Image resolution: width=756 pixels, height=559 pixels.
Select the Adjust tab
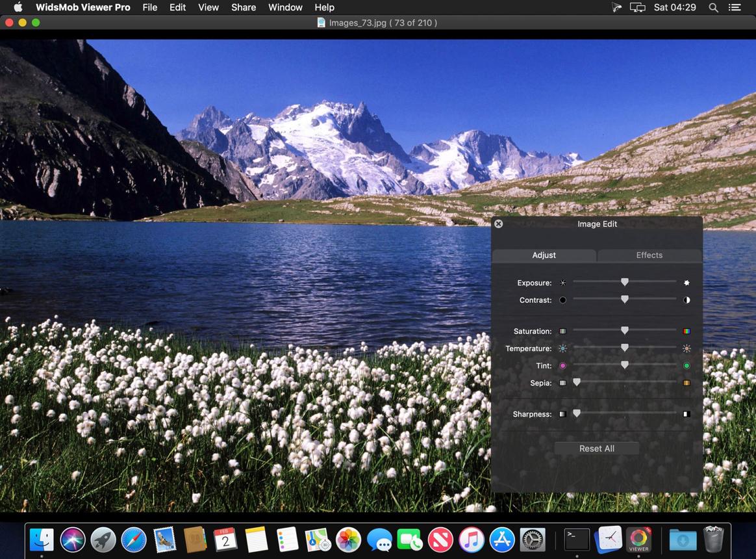tap(544, 255)
